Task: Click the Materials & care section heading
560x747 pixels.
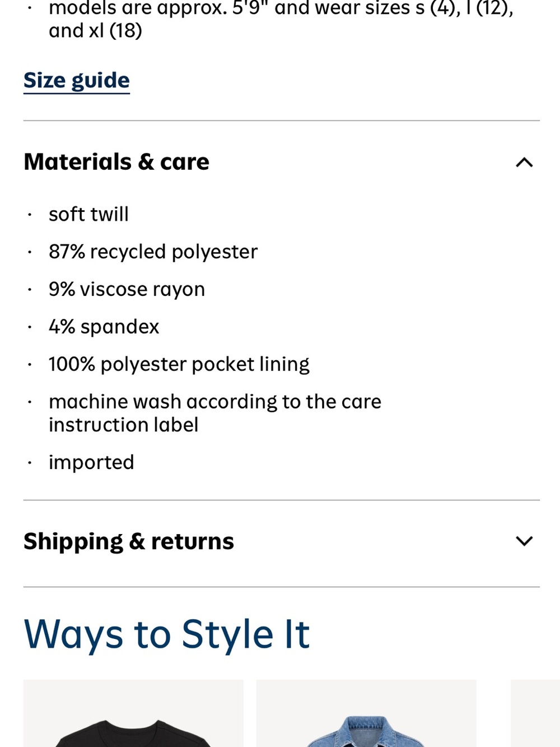Action: click(116, 162)
